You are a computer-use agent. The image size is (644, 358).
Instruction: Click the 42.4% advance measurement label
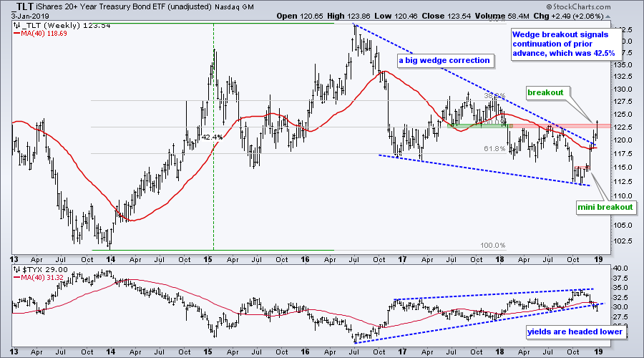click(212, 137)
